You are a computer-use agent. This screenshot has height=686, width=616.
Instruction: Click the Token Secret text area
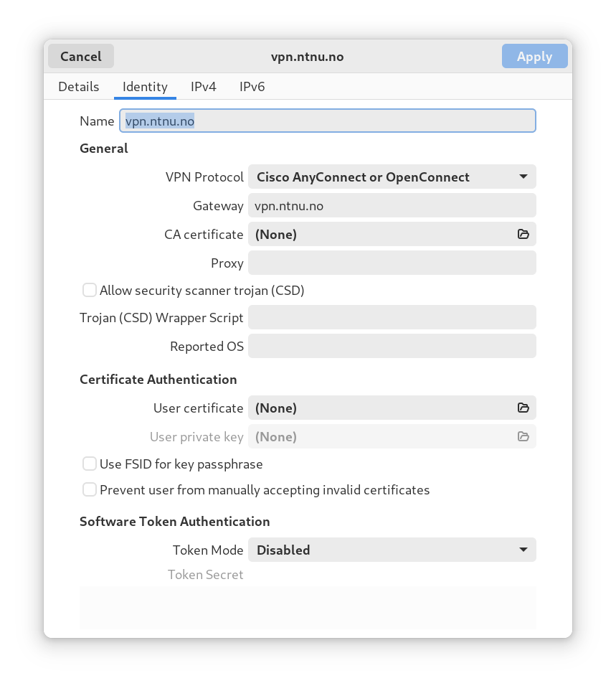(x=308, y=608)
